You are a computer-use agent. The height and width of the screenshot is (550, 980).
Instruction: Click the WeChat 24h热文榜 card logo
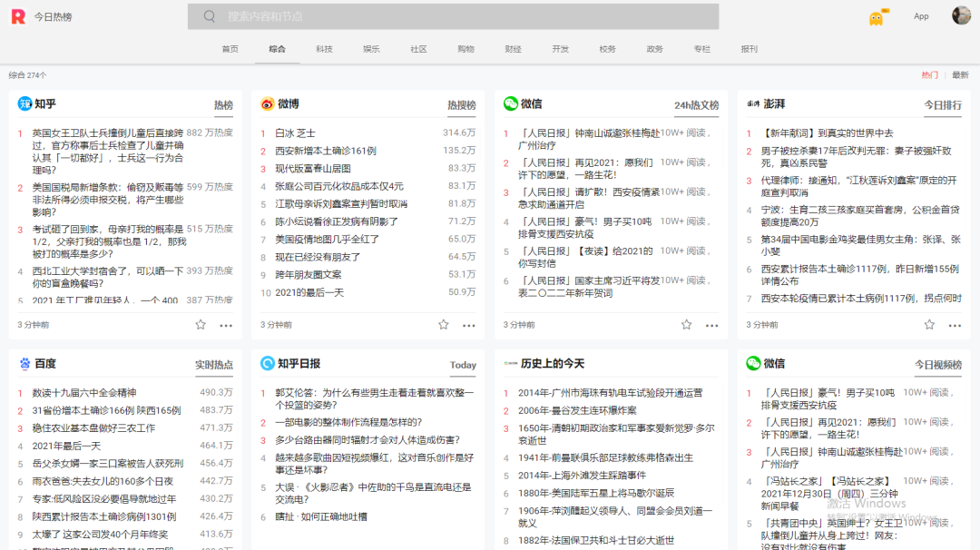click(510, 103)
